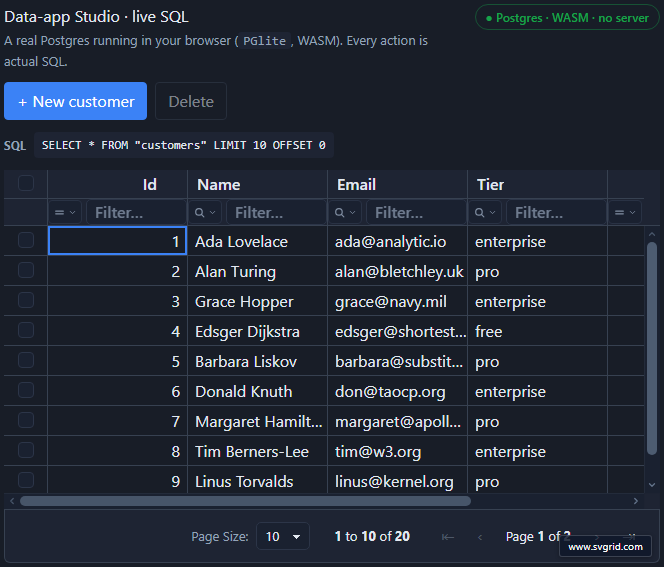This screenshot has width=664, height=567.
Task: Select the Barbara Liskov name cell
Action: click(x=257, y=361)
